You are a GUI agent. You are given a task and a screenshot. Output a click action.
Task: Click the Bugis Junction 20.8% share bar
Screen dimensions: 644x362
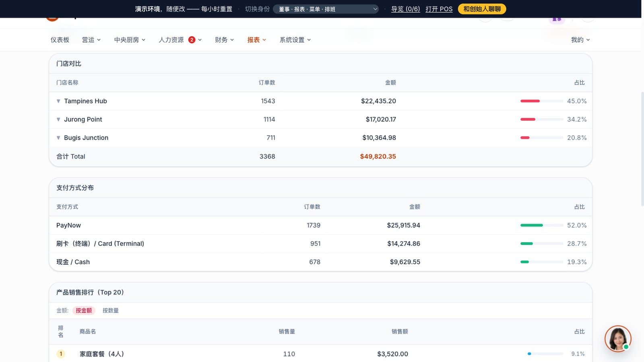pos(542,138)
